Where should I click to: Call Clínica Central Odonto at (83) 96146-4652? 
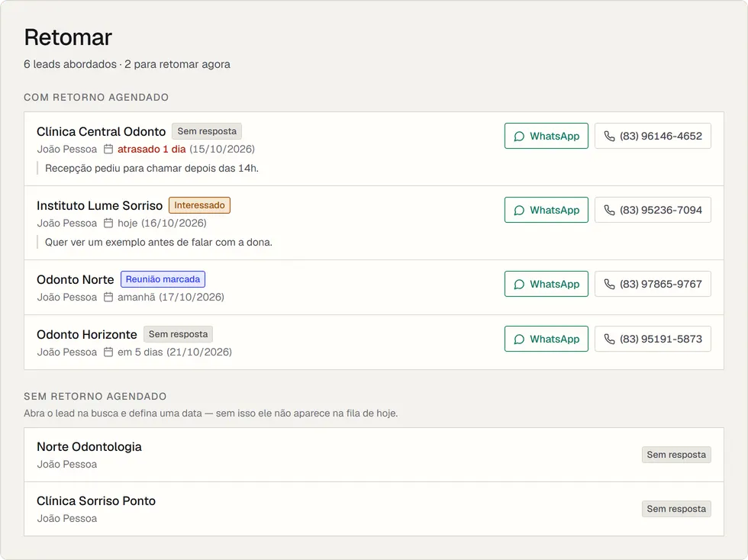[x=653, y=136]
